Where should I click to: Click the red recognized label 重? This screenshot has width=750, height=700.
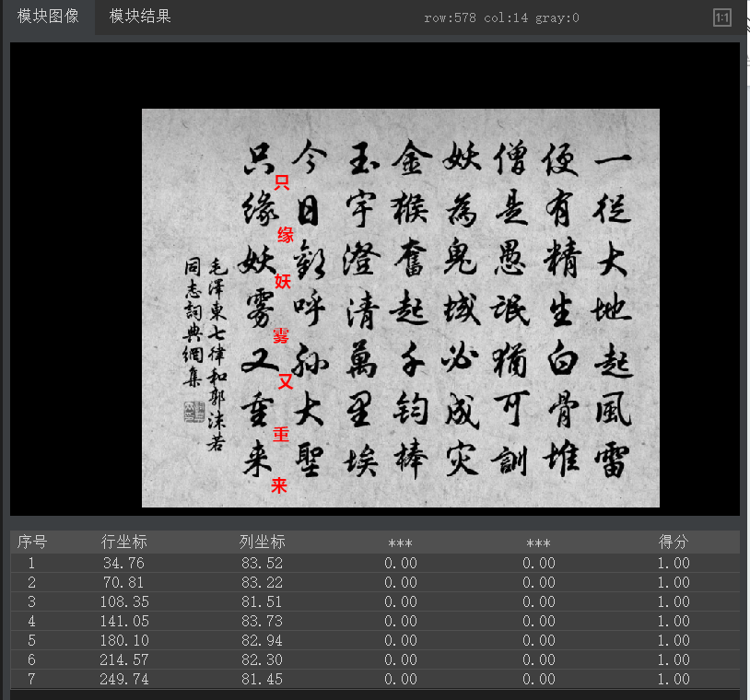click(281, 434)
